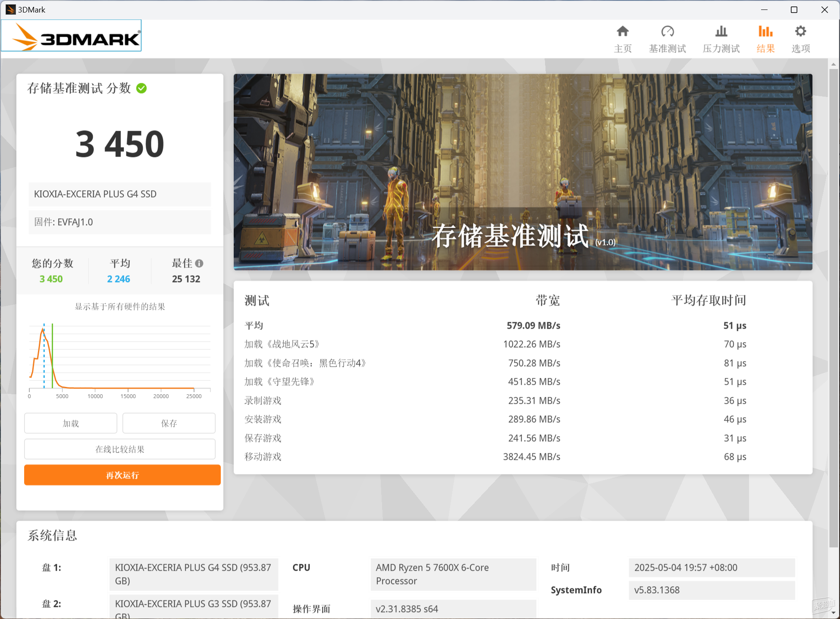Click the 保存 save button

[169, 423]
